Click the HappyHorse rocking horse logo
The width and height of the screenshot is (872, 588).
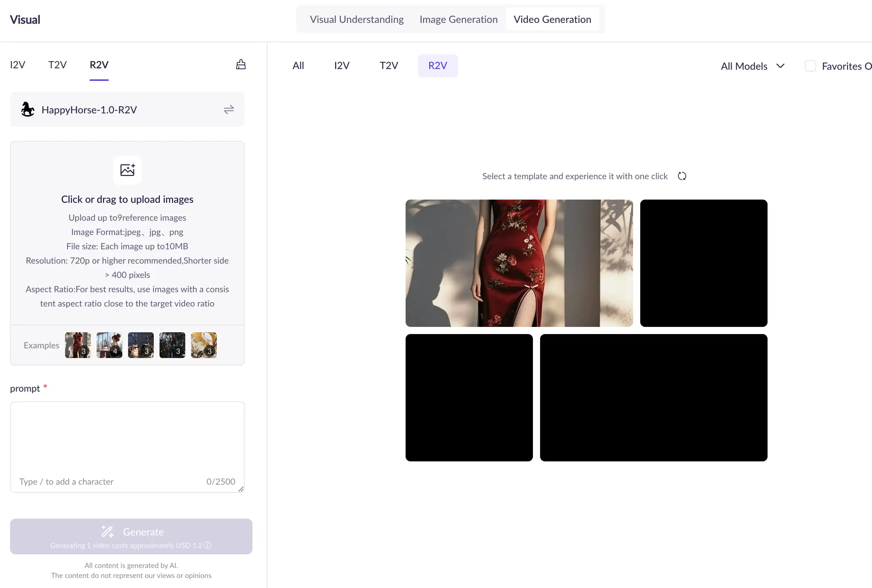(x=28, y=109)
